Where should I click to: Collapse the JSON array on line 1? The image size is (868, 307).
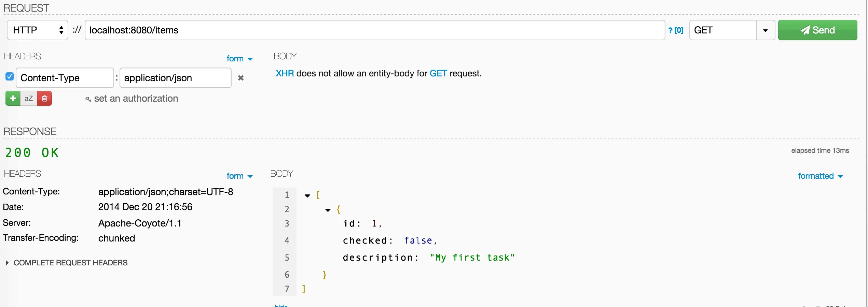[307, 196]
